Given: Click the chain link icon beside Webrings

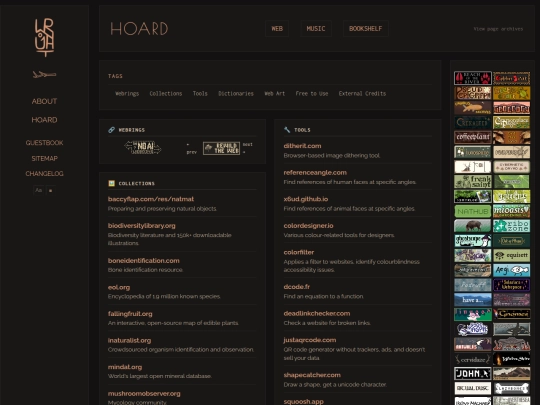Looking at the screenshot, I should tap(112, 130).
